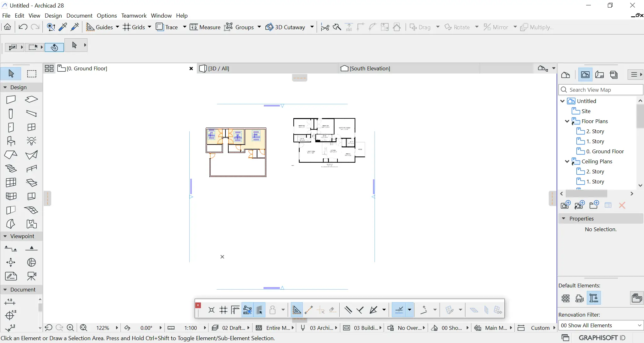Toggle 3D Cutaway mode
644x343 pixels.
(286, 27)
